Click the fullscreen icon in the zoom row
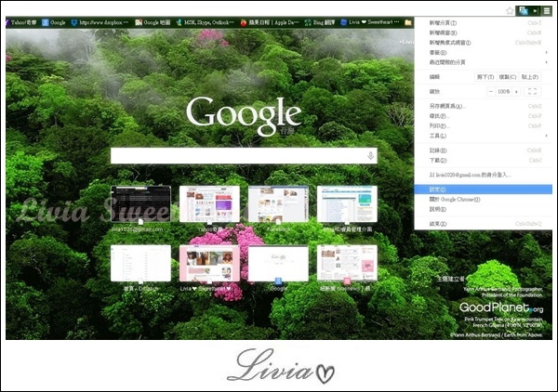This screenshot has height=392, width=558. 532,91
